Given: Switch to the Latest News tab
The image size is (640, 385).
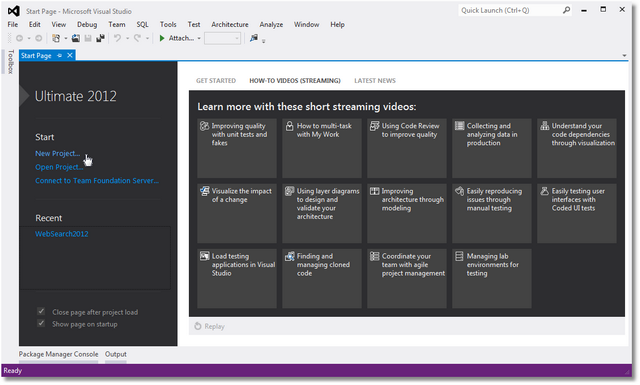Looking at the screenshot, I should pyautogui.click(x=375, y=81).
